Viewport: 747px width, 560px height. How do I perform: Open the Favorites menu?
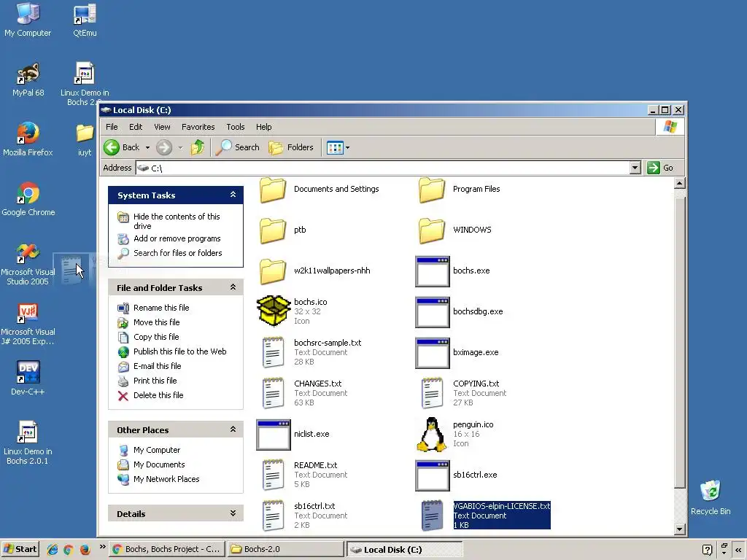tap(198, 127)
